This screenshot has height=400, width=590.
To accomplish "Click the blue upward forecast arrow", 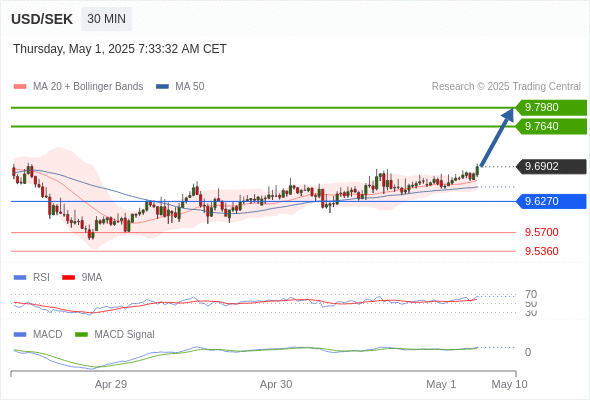I will point(497,137).
